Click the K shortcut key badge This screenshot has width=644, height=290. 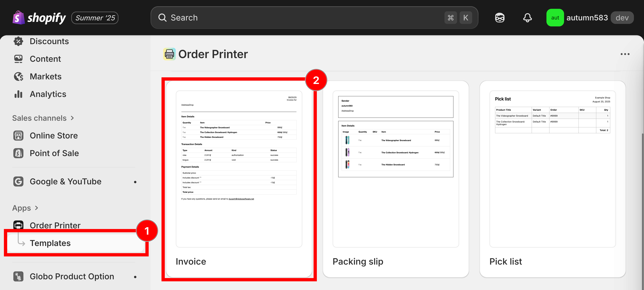tap(466, 18)
